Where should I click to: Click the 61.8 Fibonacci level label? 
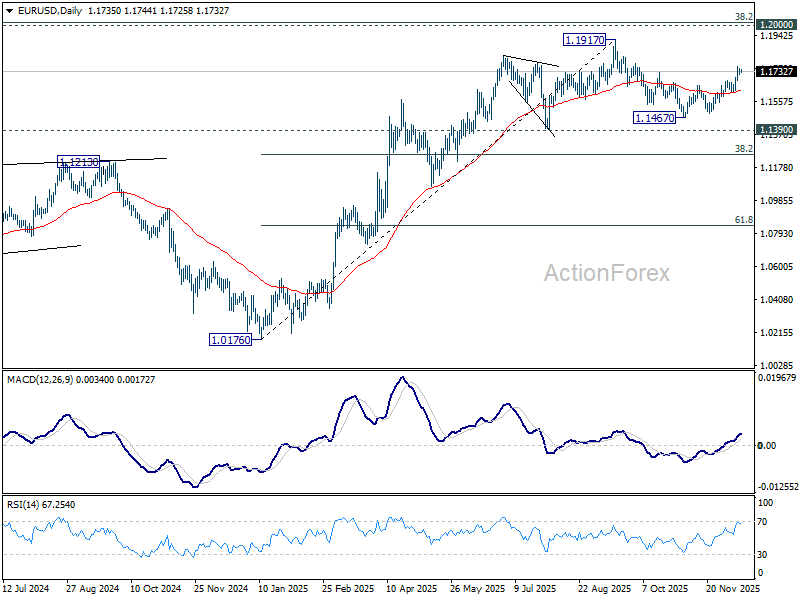point(743,220)
